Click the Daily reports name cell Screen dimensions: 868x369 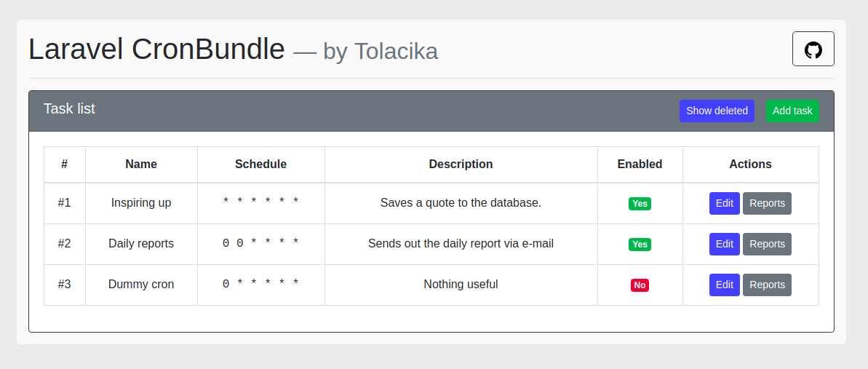pos(141,244)
